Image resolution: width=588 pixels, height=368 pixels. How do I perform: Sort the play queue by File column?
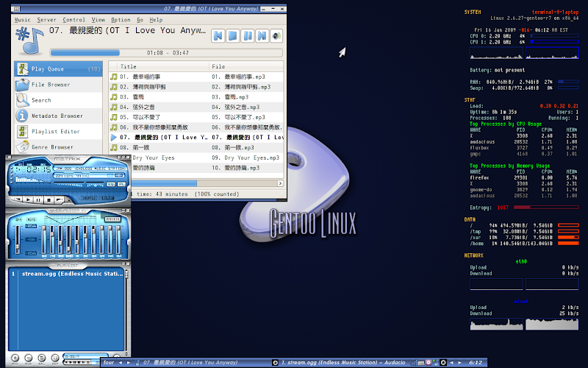(x=218, y=66)
